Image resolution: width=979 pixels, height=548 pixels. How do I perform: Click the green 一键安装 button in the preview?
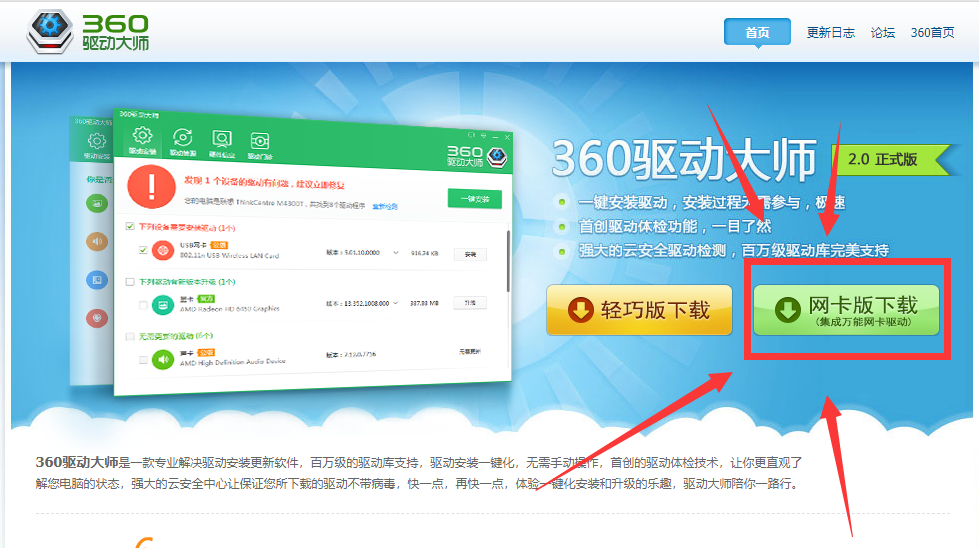[x=475, y=198]
